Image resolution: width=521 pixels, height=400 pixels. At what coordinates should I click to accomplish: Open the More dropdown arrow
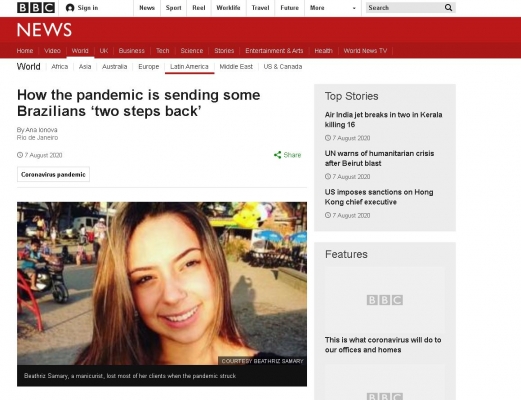point(354,8)
